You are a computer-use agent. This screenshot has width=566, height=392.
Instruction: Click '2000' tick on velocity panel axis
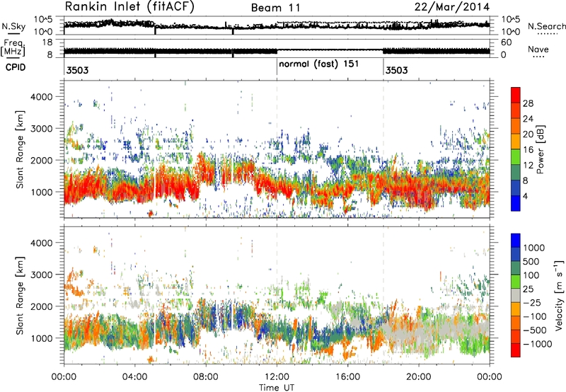tap(41, 306)
